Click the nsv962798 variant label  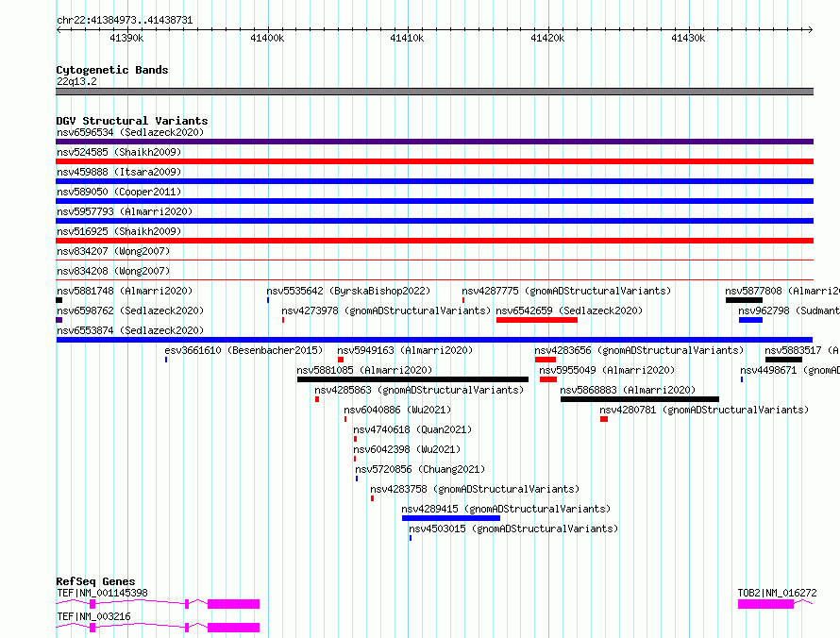click(x=789, y=311)
